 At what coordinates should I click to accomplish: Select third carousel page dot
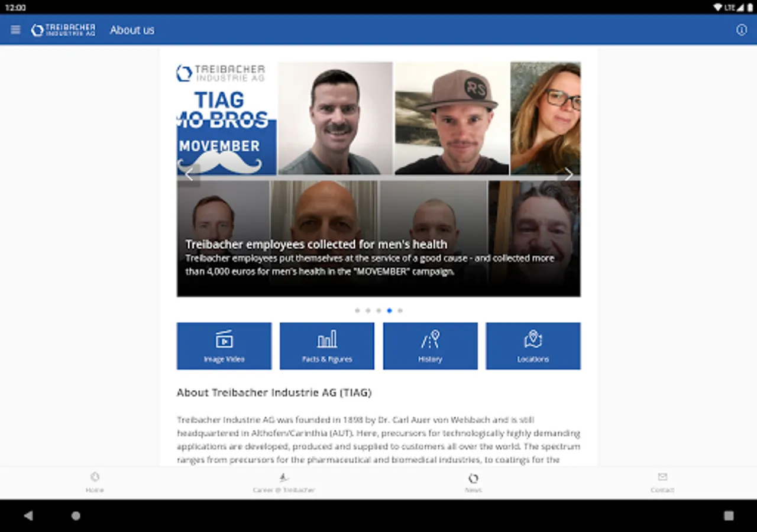click(x=378, y=310)
